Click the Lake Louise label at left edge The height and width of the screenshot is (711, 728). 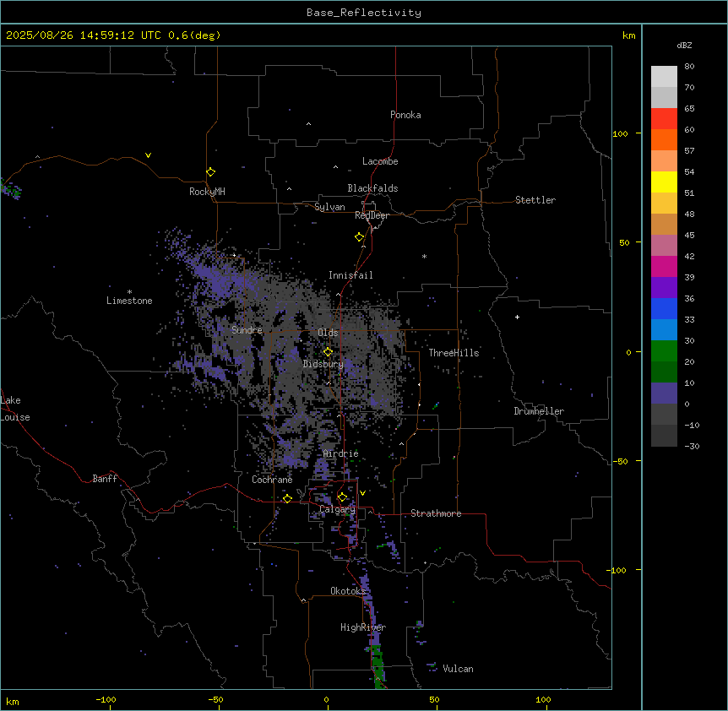(x=15, y=409)
